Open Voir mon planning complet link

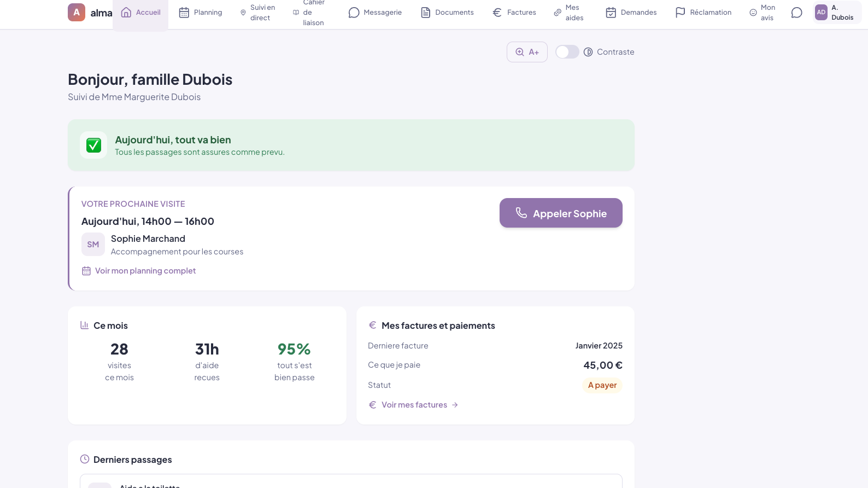145,271
